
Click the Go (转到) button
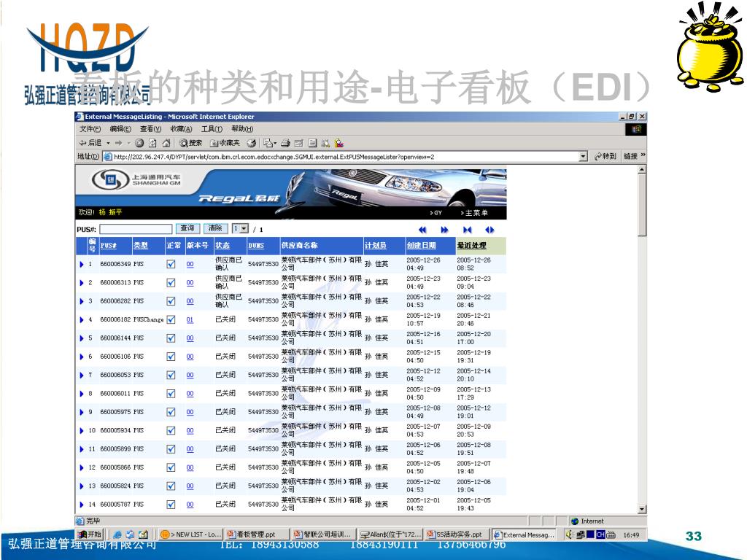[x=605, y=156]
